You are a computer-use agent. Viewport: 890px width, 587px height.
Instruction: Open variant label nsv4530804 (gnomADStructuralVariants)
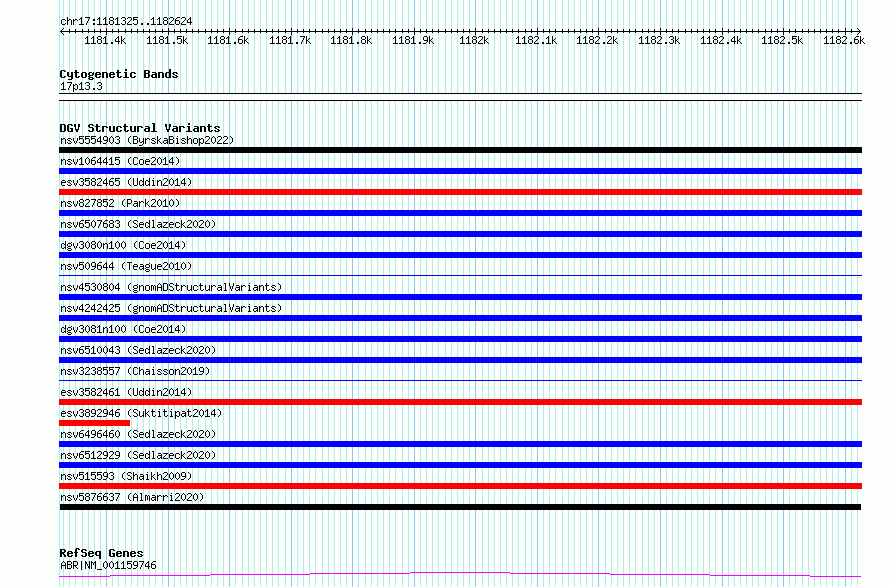pos(171,287)
